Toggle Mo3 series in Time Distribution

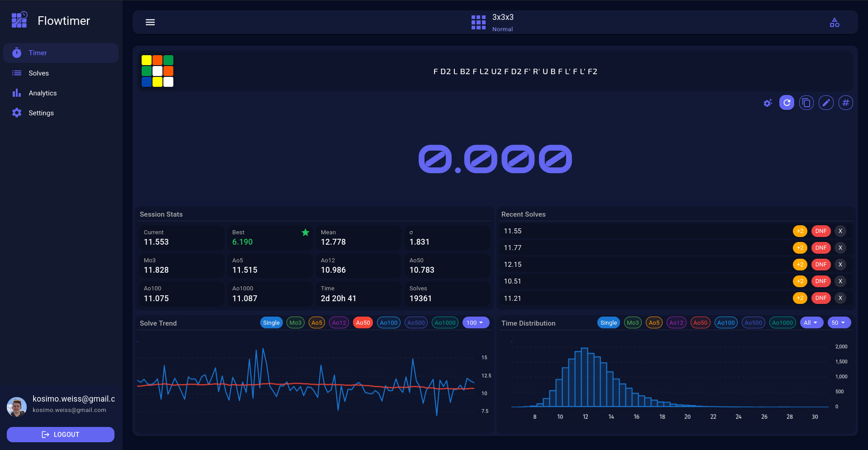pyautogui.click(x=633, y=322)
